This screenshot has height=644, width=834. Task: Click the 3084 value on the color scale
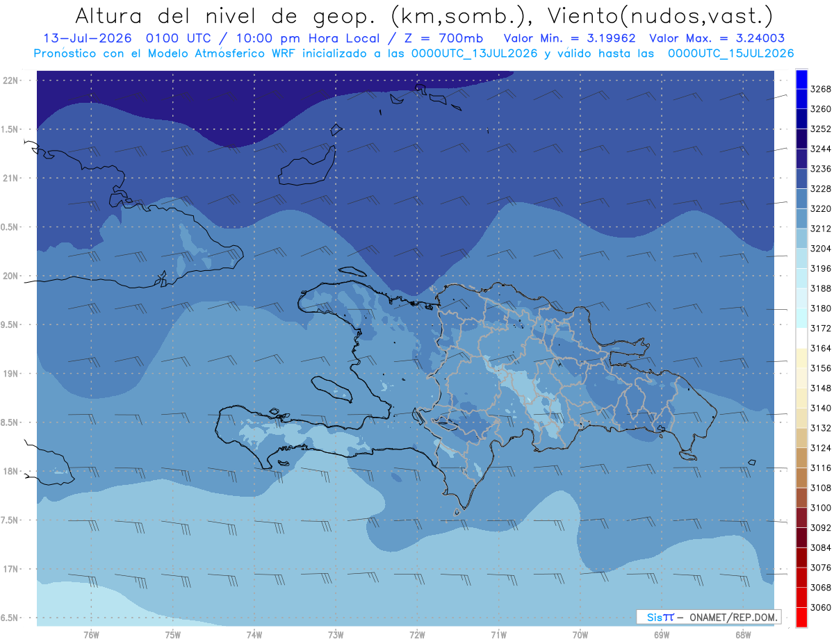tap(821, 548)
